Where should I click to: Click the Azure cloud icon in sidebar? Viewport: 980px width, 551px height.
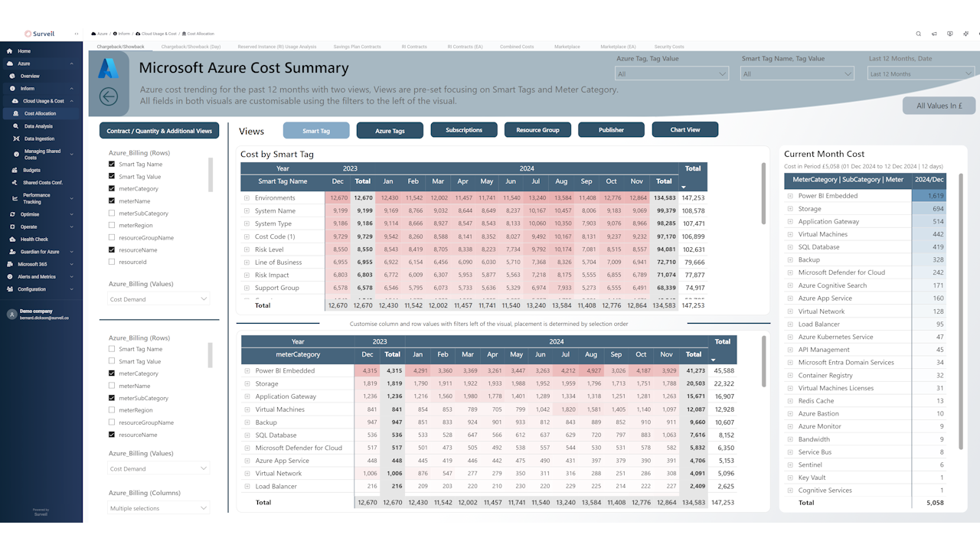click(x=10, y=64)
